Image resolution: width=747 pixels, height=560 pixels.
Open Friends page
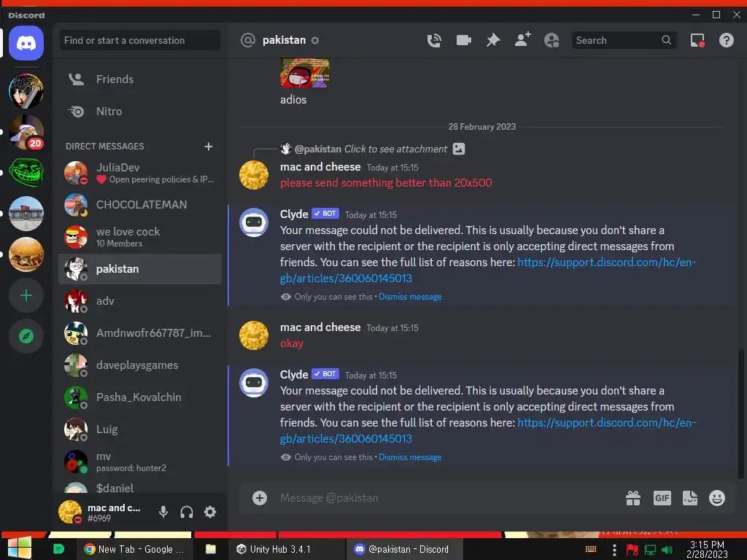click(140, 79)
